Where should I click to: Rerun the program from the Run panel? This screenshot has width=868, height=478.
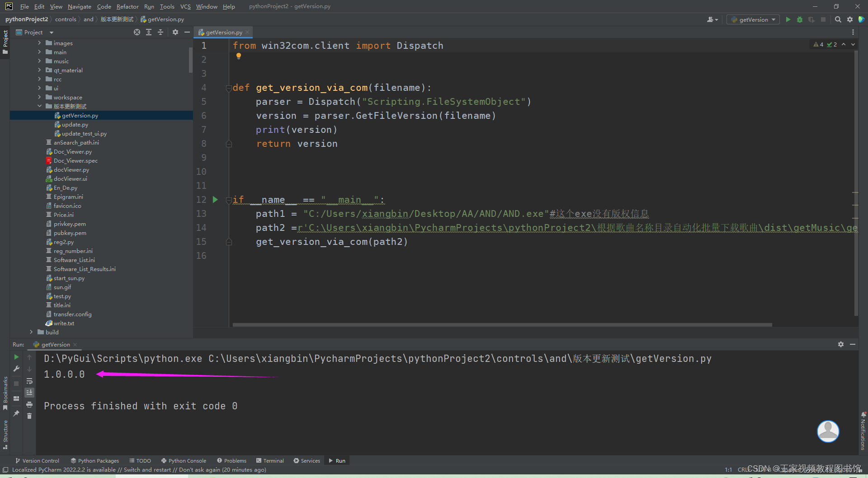pyautogui.click(x=16, y=357)
